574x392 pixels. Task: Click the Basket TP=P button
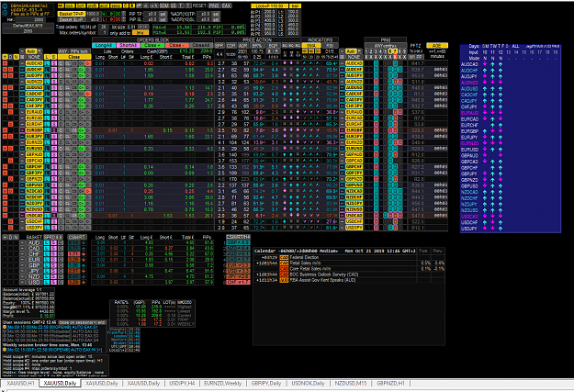[72, 14]
